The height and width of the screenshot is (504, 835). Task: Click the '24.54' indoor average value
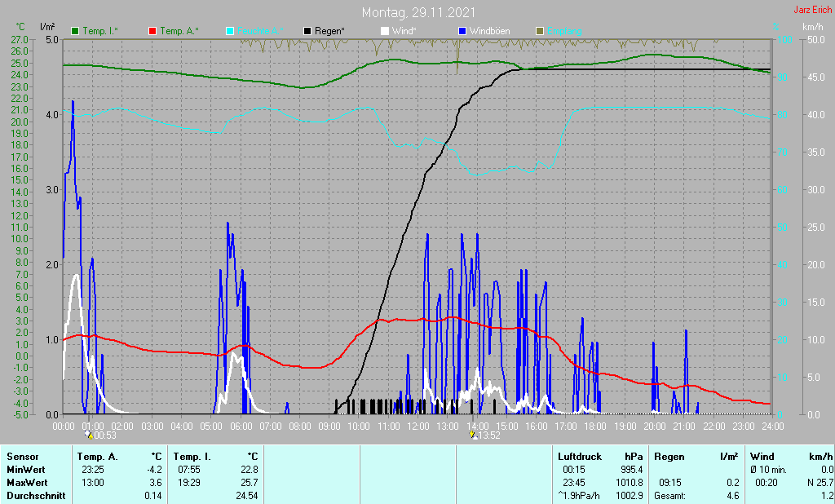point(247,496)
